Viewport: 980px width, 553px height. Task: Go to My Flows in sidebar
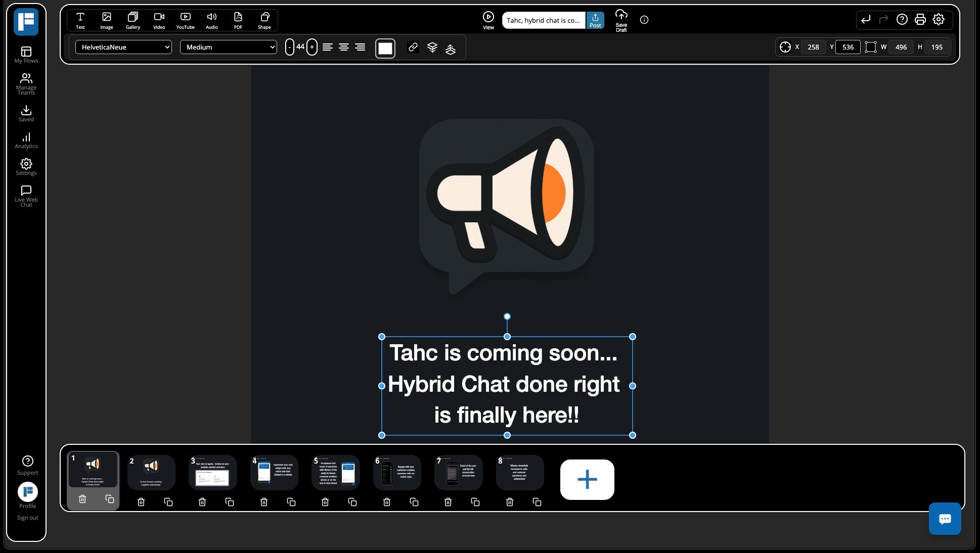pyautogui.click(x=26, y=55)
